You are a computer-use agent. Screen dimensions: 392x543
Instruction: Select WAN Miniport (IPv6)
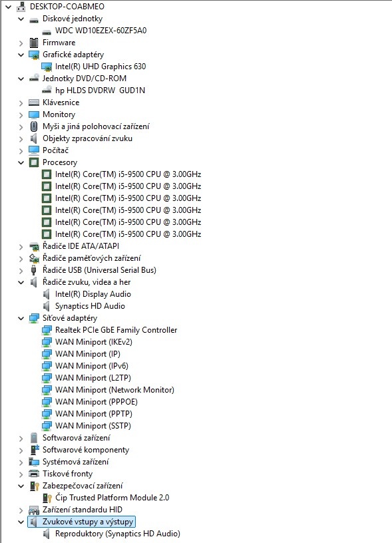92,366
